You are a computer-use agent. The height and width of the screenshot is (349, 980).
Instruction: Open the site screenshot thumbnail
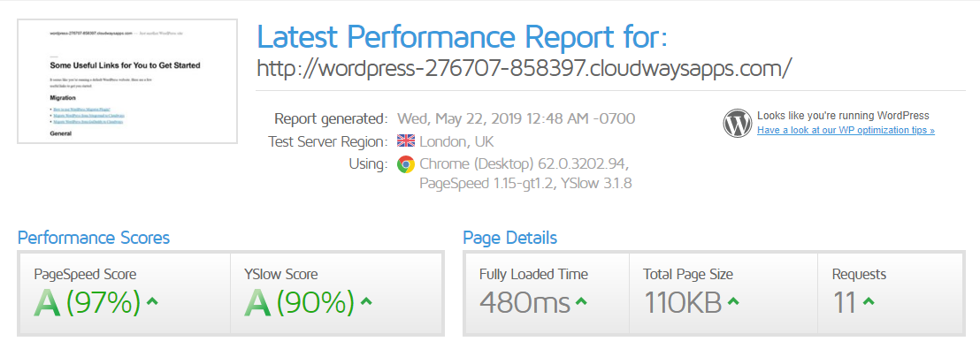click(127, 81)
